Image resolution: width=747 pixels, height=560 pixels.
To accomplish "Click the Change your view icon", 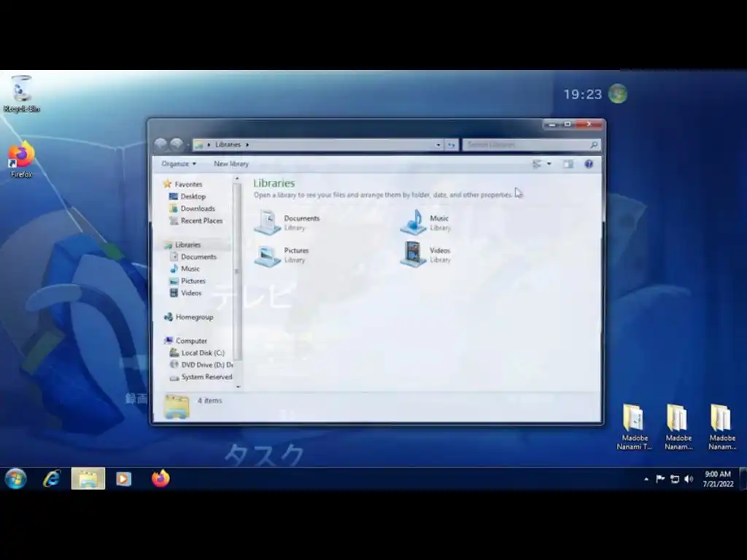I will (x=537, y=164).
